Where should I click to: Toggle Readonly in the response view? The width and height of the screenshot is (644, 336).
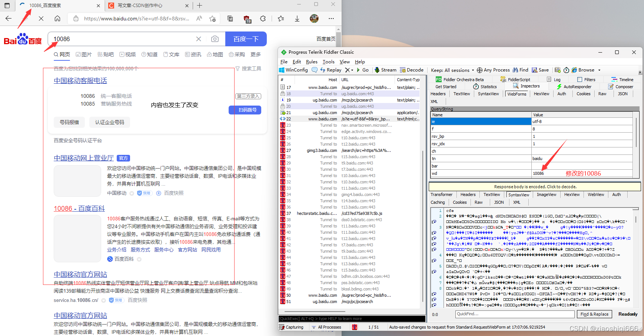click(x=628, y=314)
